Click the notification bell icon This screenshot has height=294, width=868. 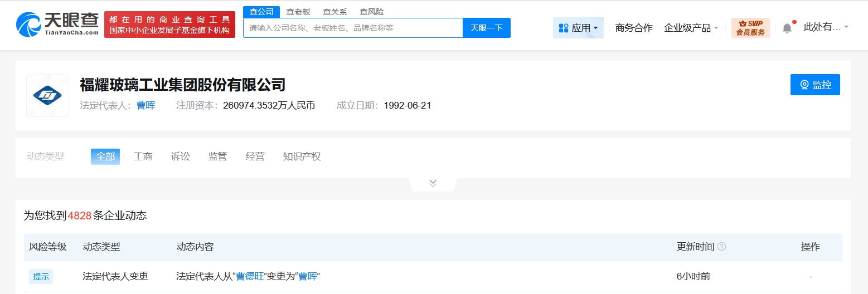pyautogui.click(x=787, y=28)
